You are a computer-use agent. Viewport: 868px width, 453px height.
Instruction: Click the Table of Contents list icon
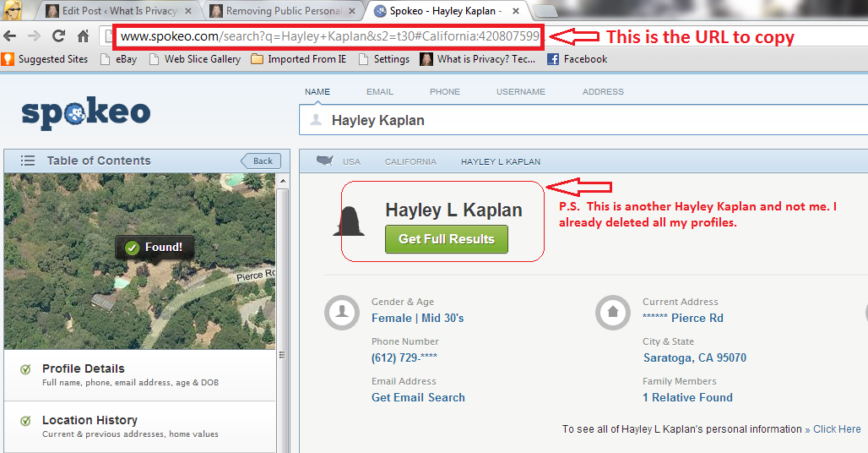coord(27,161)
